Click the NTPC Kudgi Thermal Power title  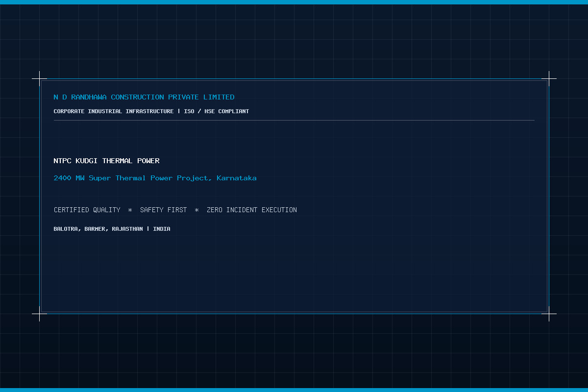click(x=107, y=161)
